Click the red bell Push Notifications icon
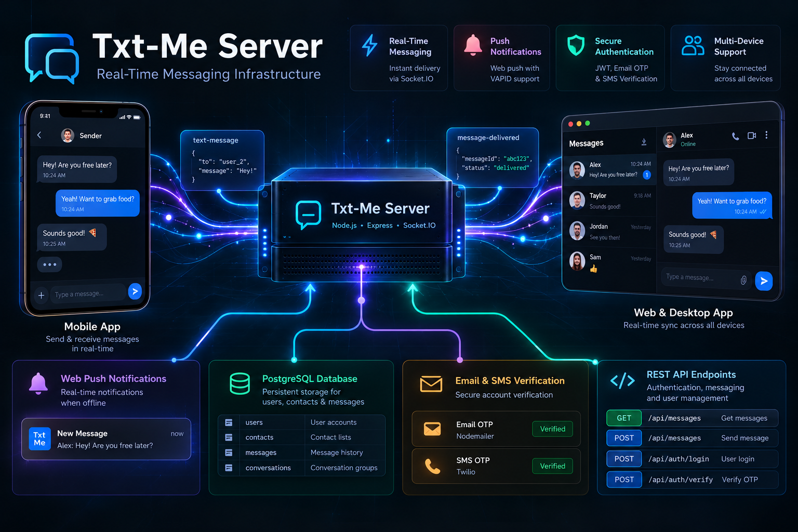798x532 pixels. pos(473,45)
